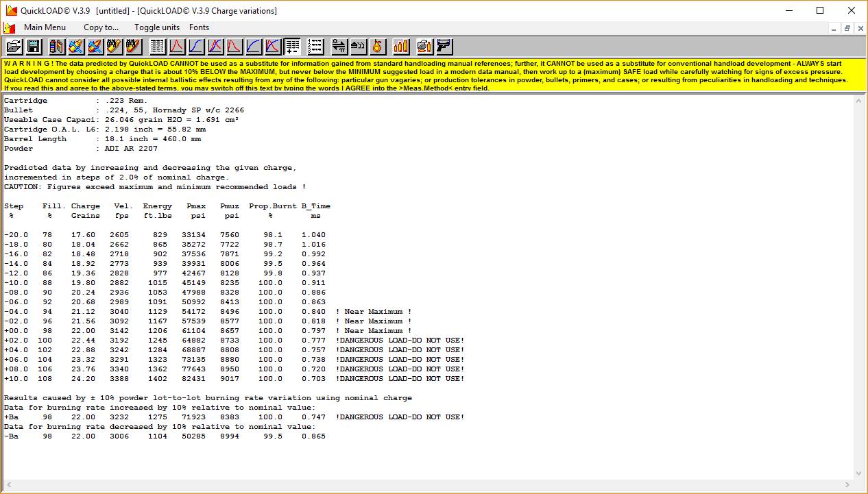Show the blue concave rising curve chart
Viewport: 868px width, 494px height.
point(254,47)
